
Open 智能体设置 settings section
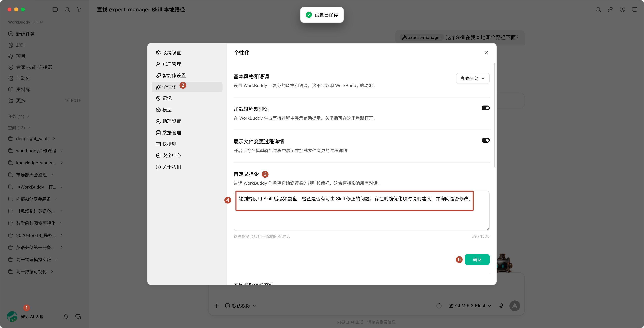187,75
